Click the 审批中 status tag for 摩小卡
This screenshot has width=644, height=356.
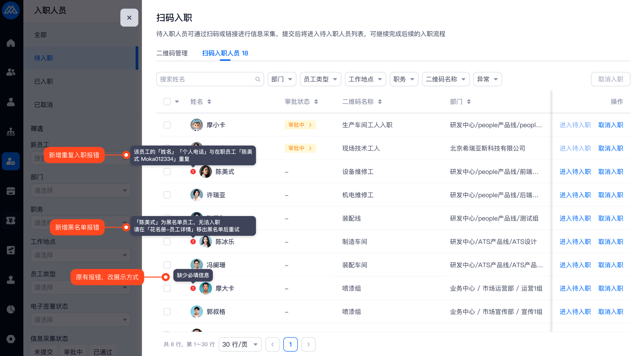pyautogui.click(x=300, y=125)
